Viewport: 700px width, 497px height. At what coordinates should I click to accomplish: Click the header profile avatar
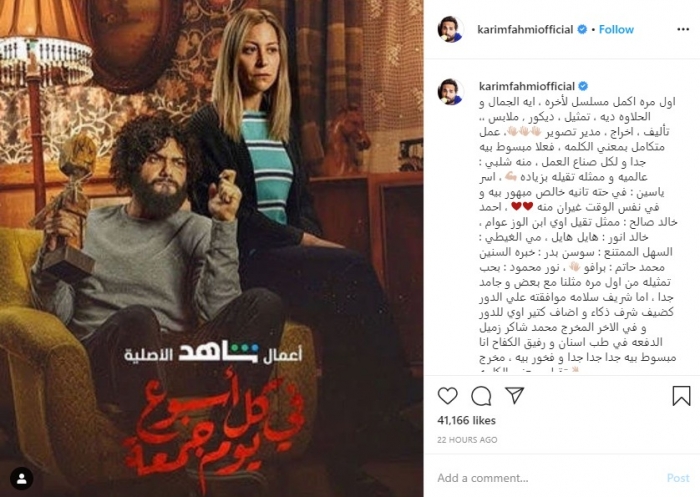[450, 29]
